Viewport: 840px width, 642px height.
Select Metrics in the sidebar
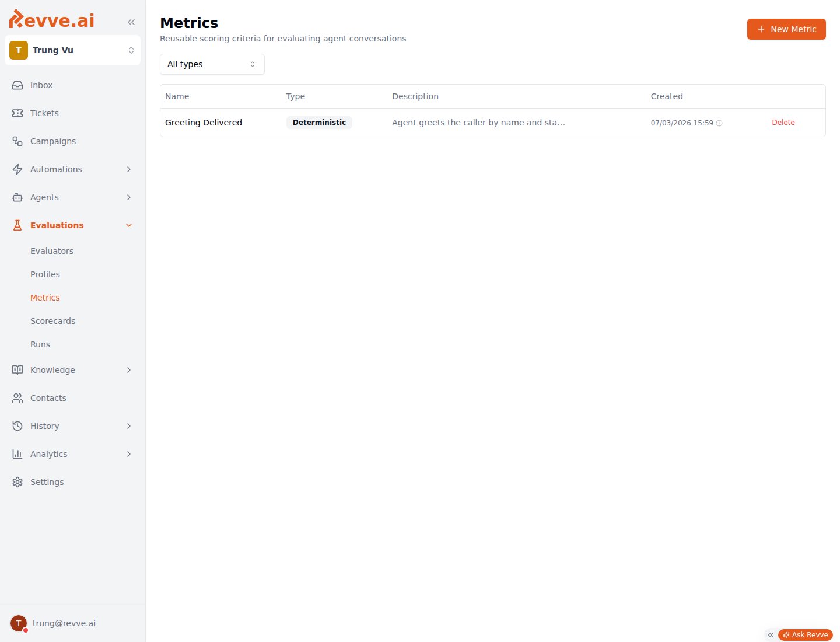click(x=45, y=298)
